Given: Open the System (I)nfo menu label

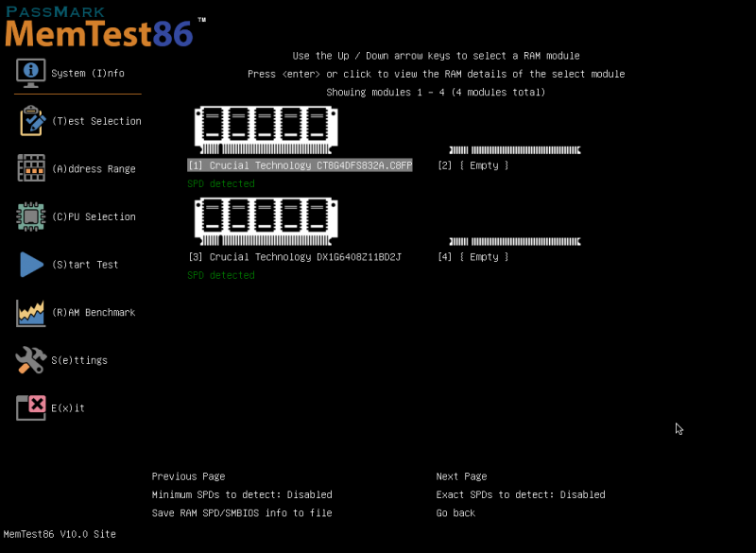Looking at the screenshot, I should [88, 74].
